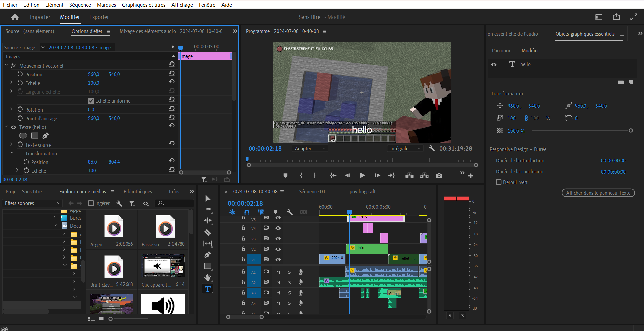Screen dimensions: 644x331
Task: Create ellipse mask for Texte effect
Action: click(x=23, y=136)
